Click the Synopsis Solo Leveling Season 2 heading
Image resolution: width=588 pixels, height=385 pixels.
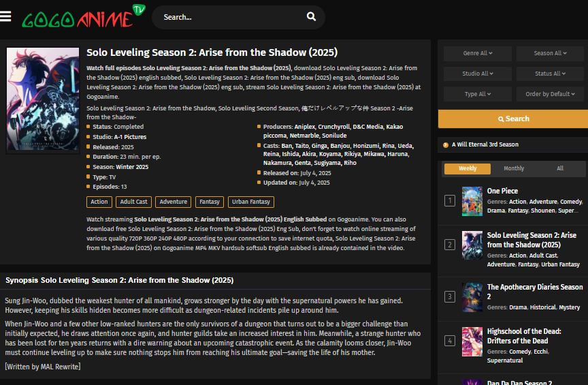point(119,280)
